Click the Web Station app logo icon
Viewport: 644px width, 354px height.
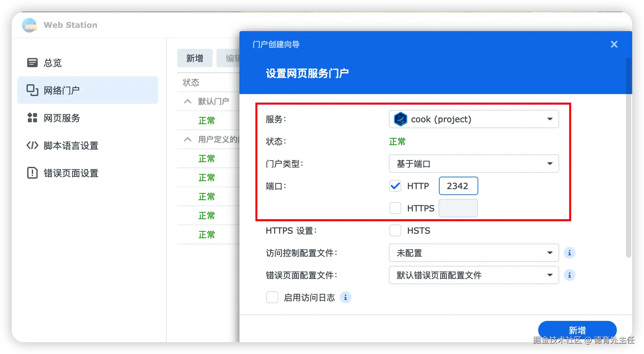[x=29, y=25]
